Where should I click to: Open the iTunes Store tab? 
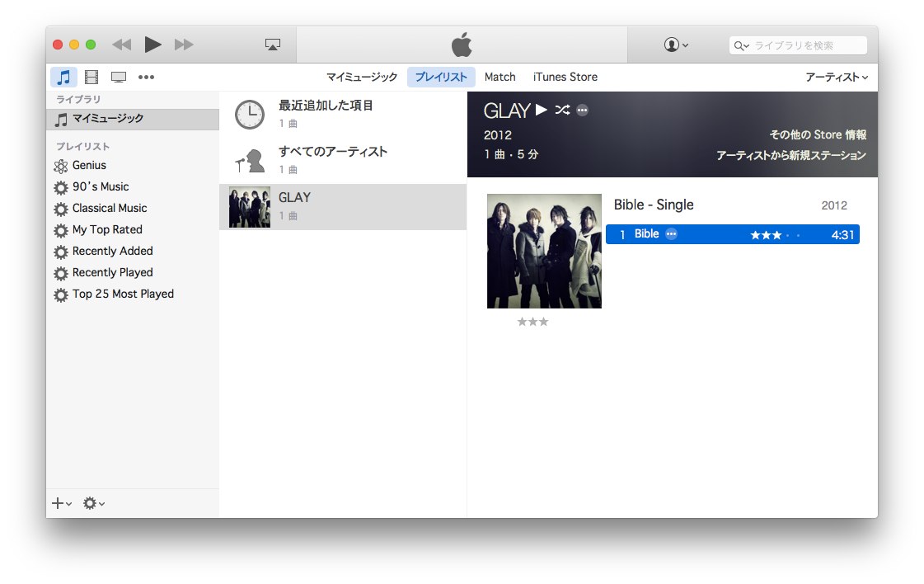point(565,77)
